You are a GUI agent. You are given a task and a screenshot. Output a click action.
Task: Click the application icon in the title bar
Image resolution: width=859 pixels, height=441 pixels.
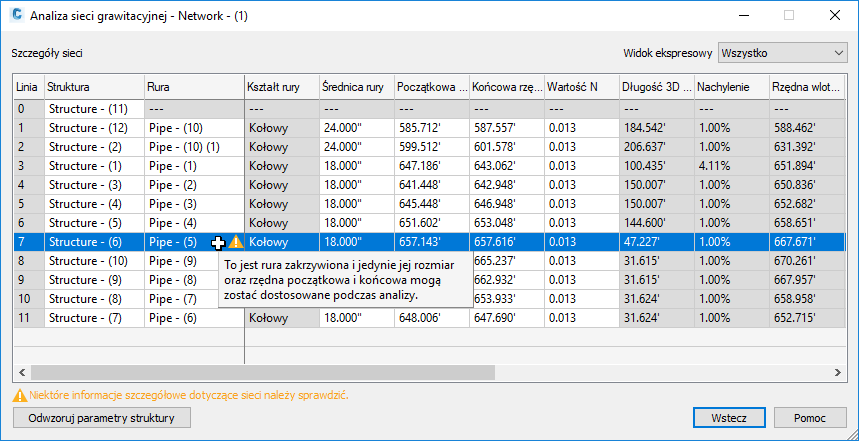pyautogui.click(x=18, y=15)
